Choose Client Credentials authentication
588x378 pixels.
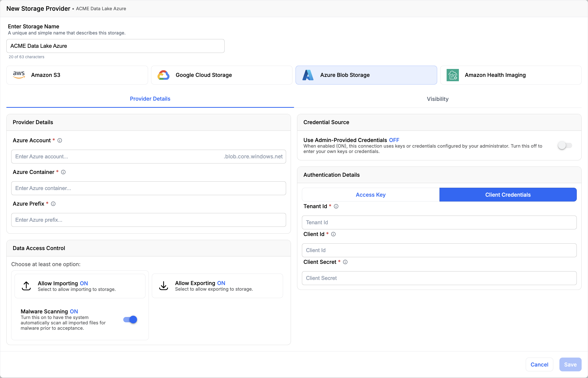[508, 195]
